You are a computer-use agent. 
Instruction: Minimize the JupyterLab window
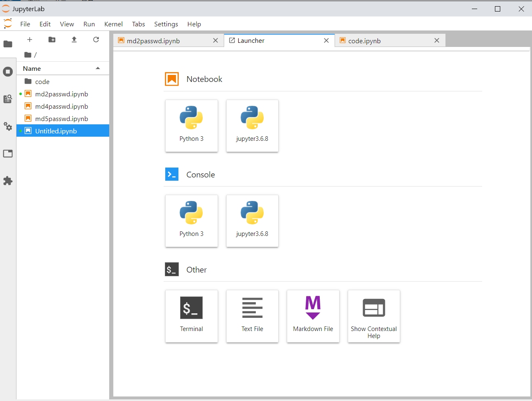pos(475,9)
